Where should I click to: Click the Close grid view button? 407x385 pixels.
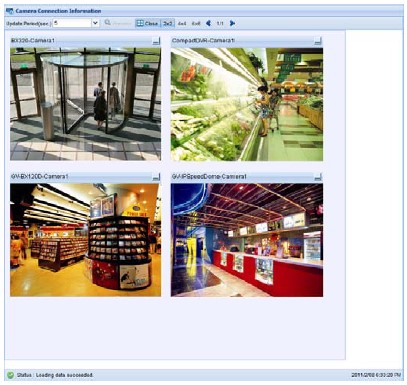click(147, 23)
